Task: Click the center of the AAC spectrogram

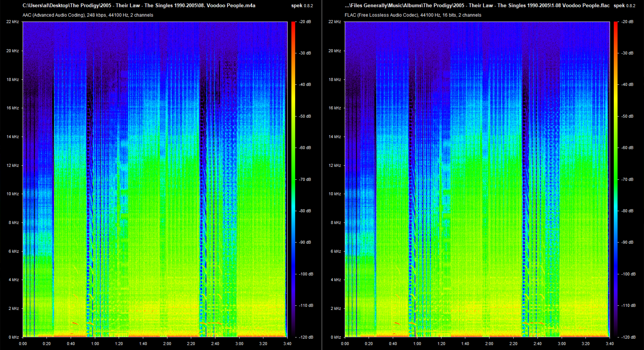Action: (x=155, y=179)
